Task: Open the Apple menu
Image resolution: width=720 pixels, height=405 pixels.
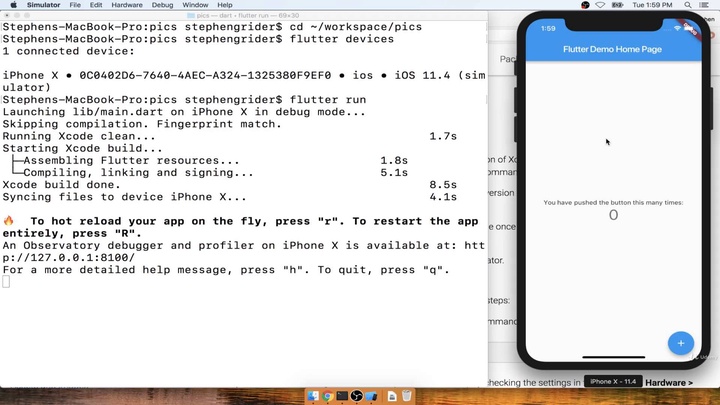Action: coord(10,5)
